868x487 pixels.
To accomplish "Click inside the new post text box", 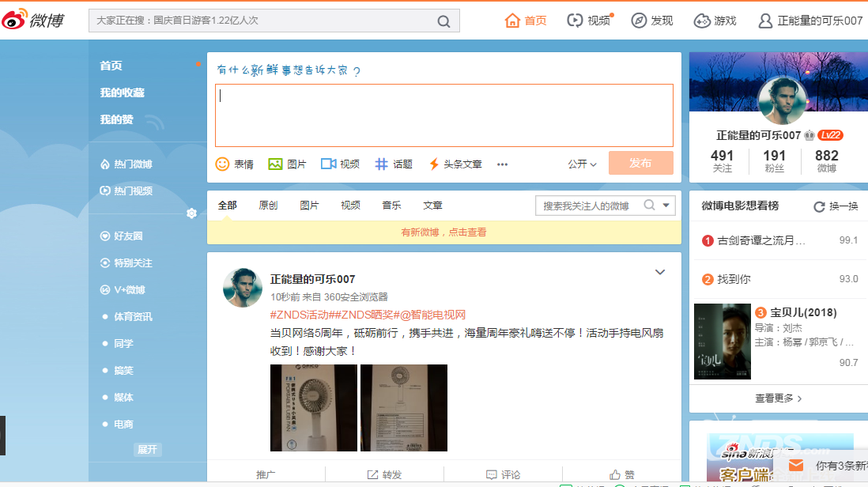I will (443, 115).
